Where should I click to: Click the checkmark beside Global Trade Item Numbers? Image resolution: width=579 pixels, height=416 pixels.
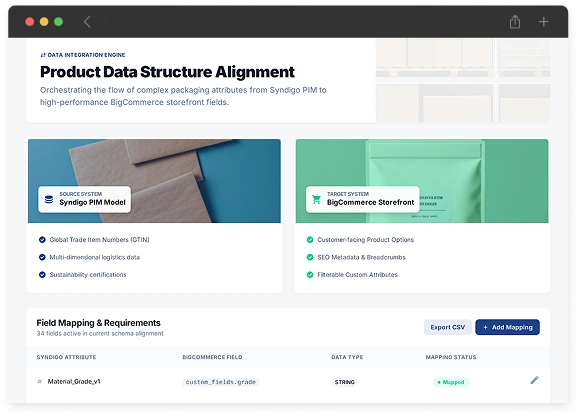click(x=42, y=240)
